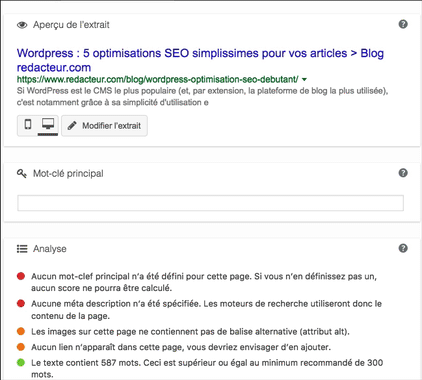This screenshot has height=380, width=422.
Task: Click red bullet for missing méta description
Action: click(x=21, y=303)
